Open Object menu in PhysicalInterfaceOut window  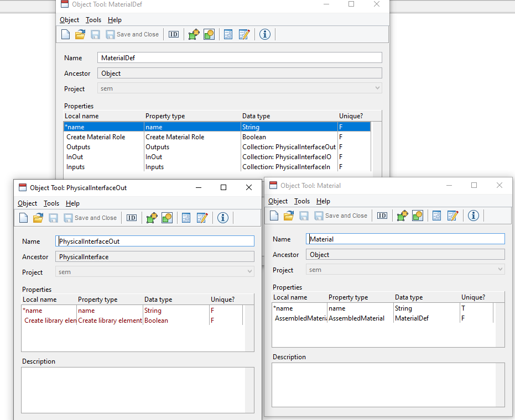(x=28, y=203)
